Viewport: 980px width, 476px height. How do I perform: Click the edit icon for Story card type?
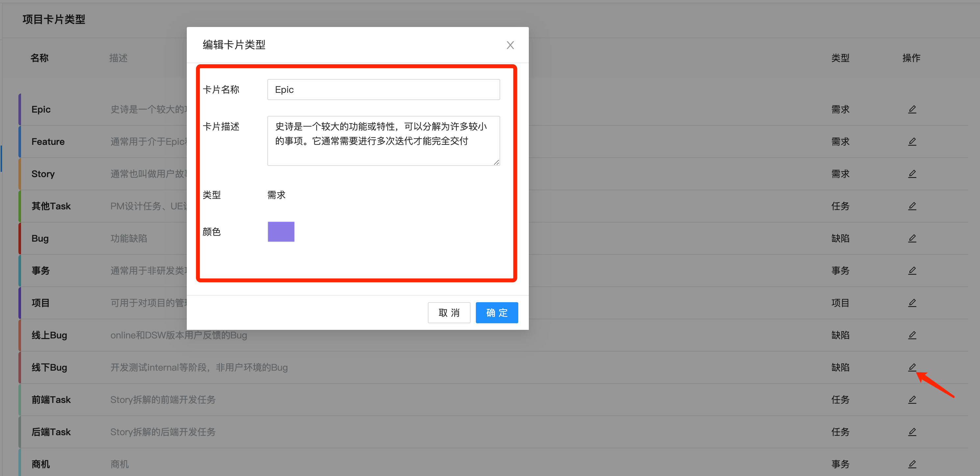(x=913, y=174)
